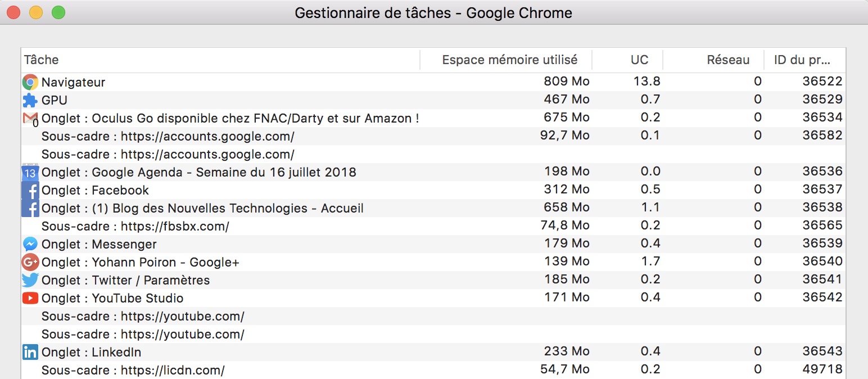Click the YouTube Studio icon

(30, 298)
